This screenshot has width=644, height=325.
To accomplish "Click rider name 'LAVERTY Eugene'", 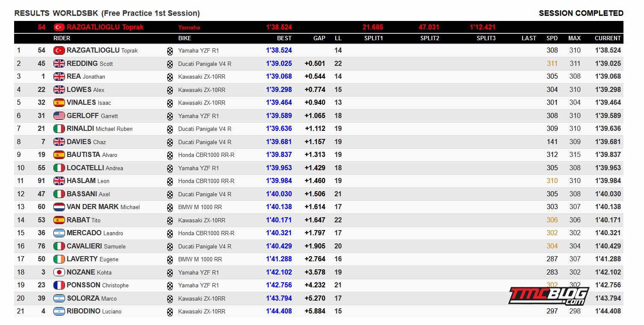I will click(93, 259).
